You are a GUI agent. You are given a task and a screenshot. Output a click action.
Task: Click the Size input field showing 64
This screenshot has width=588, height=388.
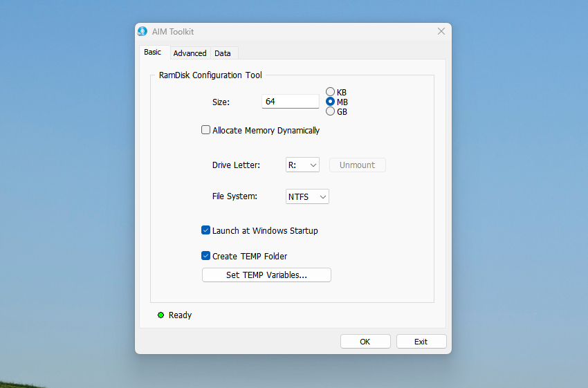pos(290,102)
